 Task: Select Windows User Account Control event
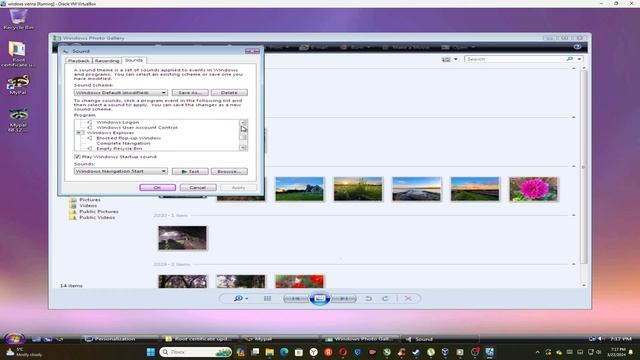click(137, 127)
